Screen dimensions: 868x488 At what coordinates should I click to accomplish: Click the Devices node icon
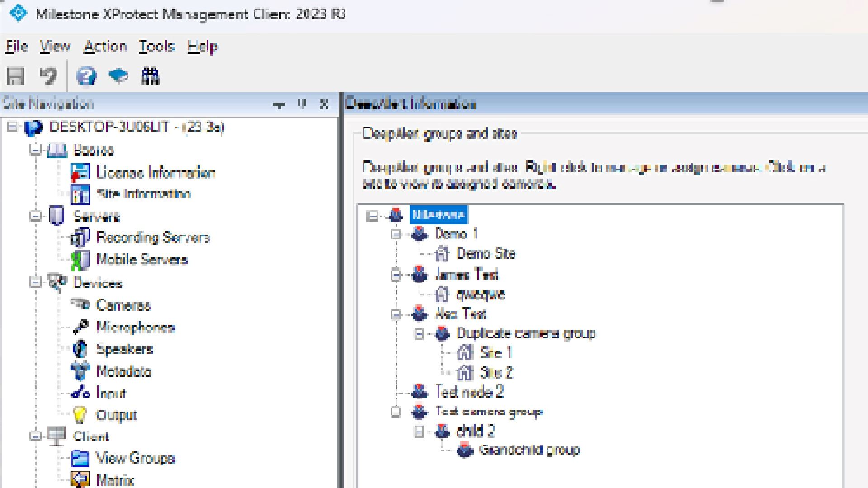57,283
